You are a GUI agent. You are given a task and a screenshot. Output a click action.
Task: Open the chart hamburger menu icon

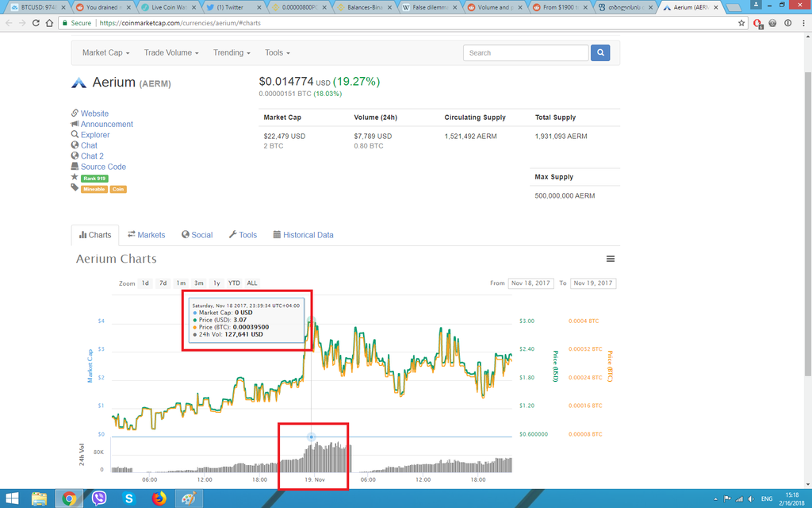611,259
